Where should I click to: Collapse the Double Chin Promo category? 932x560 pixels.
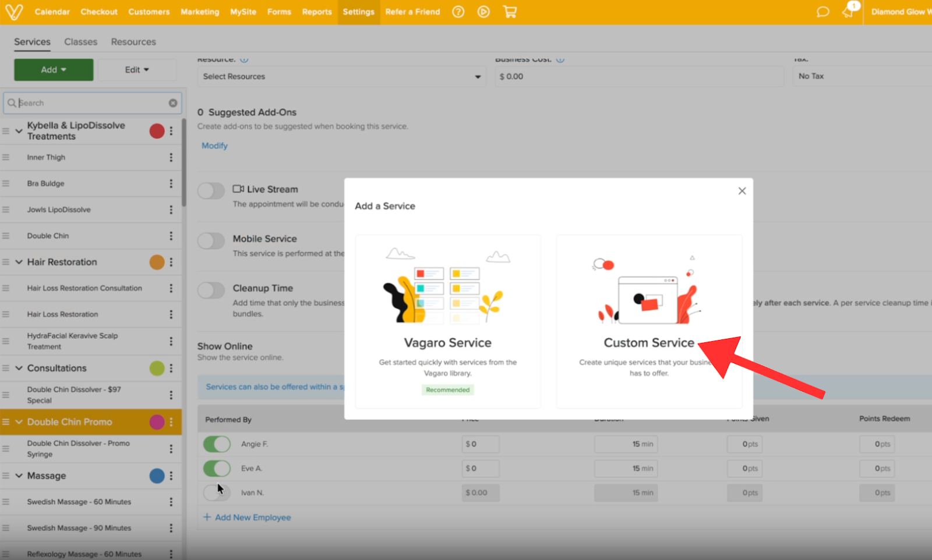(19, 422)
